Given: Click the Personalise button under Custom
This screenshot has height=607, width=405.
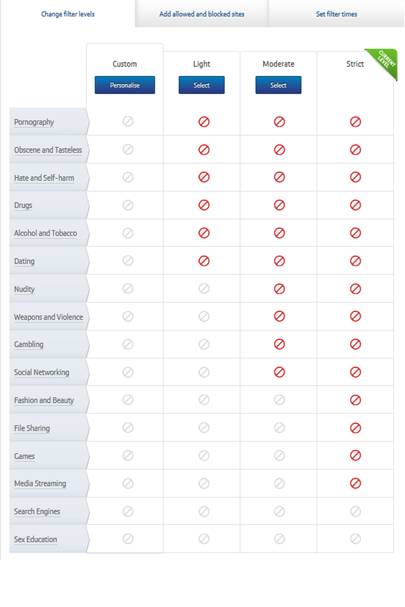Looking at the screenshot, I should (x=125, y=85).
